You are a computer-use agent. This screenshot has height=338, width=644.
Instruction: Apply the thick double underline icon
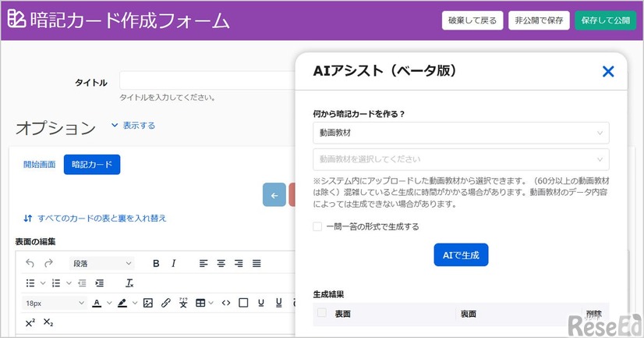click(x=279, y=303)
